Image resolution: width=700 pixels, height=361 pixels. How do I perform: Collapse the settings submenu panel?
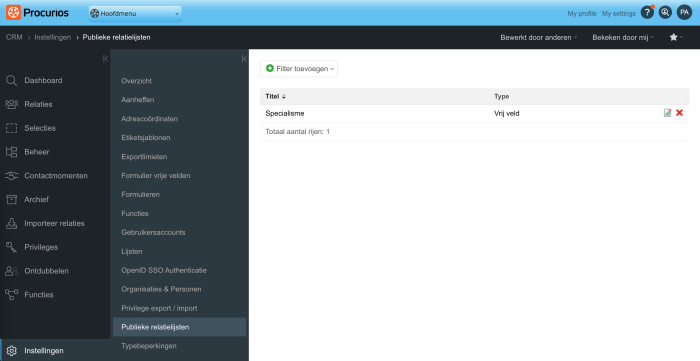pos(244,59)
